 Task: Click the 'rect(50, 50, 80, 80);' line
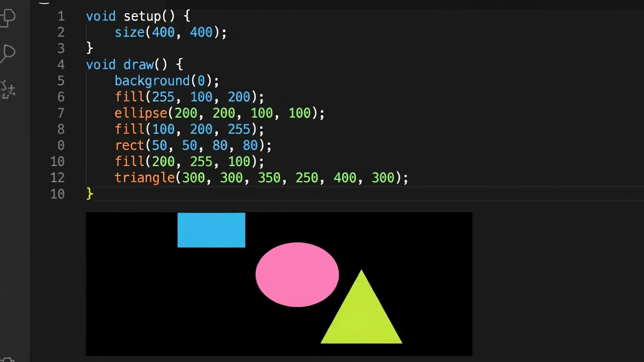[193, 145]
